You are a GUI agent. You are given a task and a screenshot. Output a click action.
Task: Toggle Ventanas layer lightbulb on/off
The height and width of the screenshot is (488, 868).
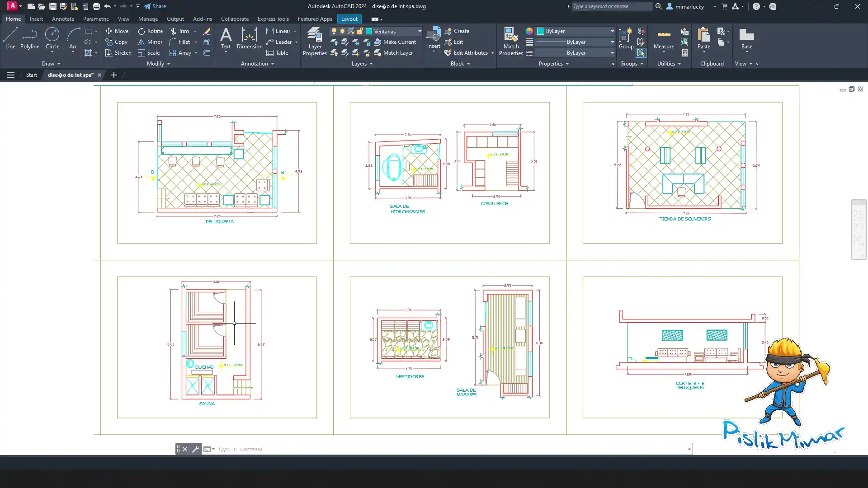334,31
